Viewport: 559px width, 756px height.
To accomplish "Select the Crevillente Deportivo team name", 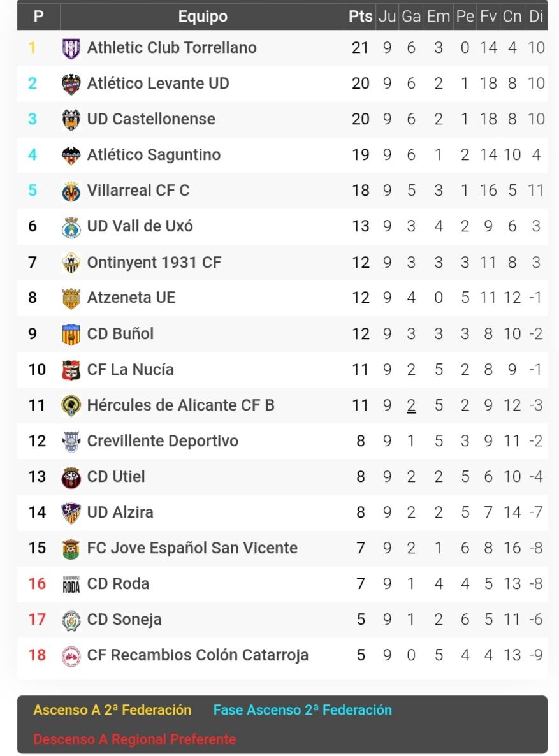I will [x=163, y=440].
